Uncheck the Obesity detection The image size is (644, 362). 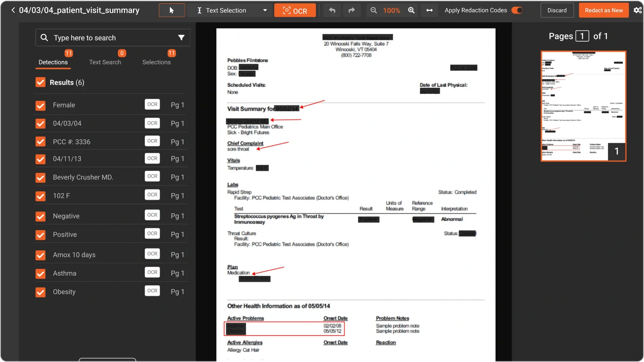tap(41, 292)
